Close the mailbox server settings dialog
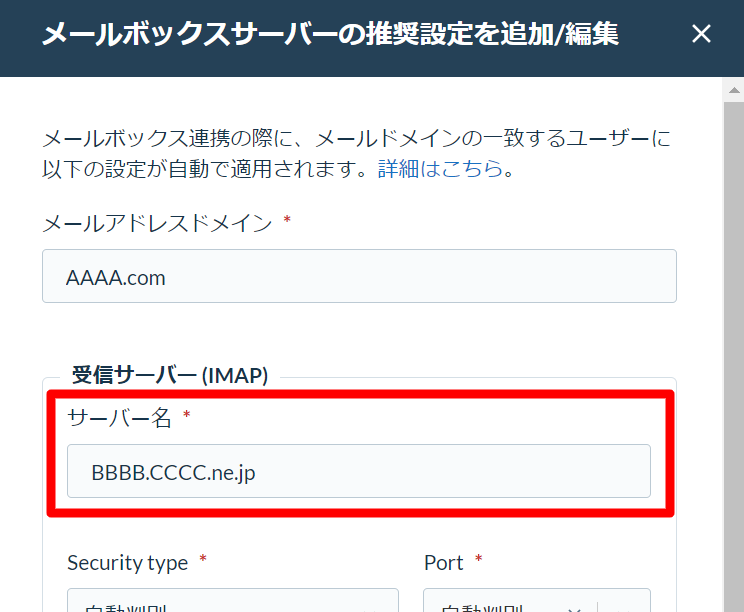 pos(701,34)
